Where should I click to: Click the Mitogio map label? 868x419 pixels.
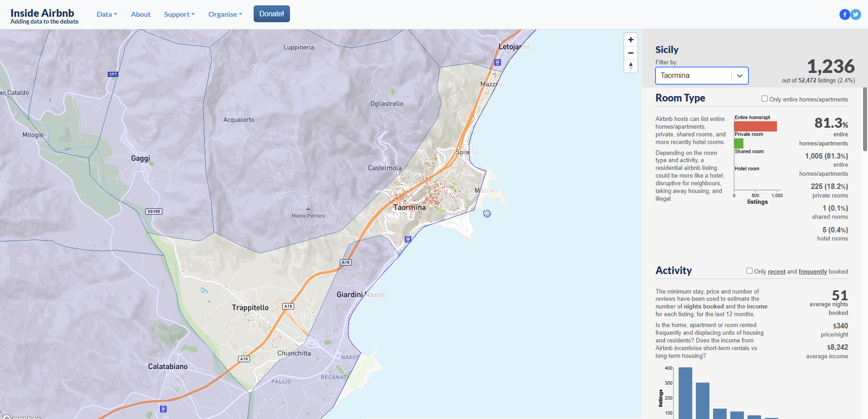[x=33, y=135]
